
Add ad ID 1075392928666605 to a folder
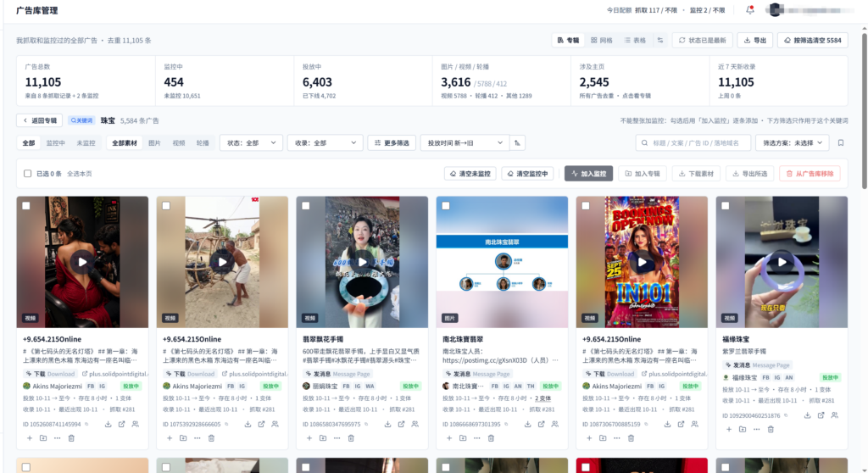point(183,438)
